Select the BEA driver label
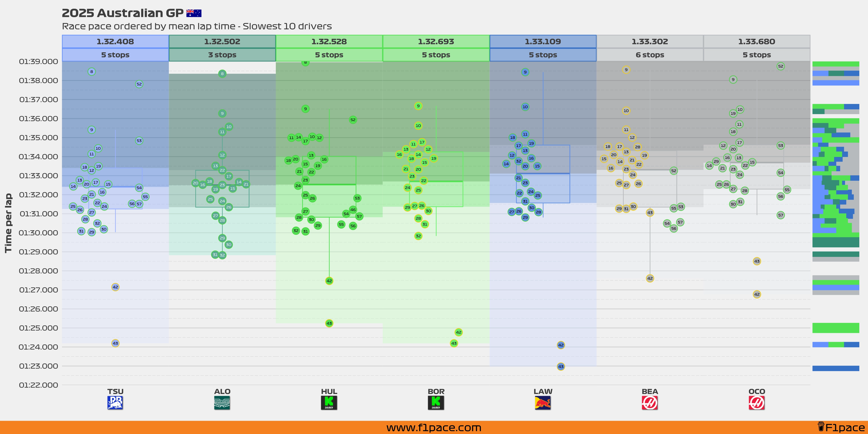Viewport: 868px width, 434px height. click(x=650, y=391)
